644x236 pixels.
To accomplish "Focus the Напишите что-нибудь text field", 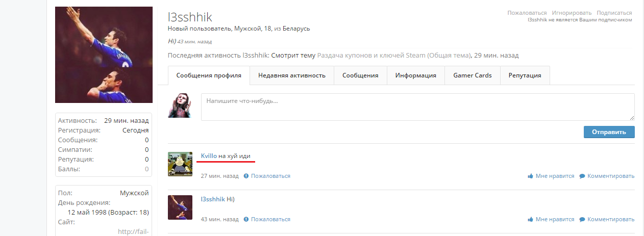I will tap(418, 107).
